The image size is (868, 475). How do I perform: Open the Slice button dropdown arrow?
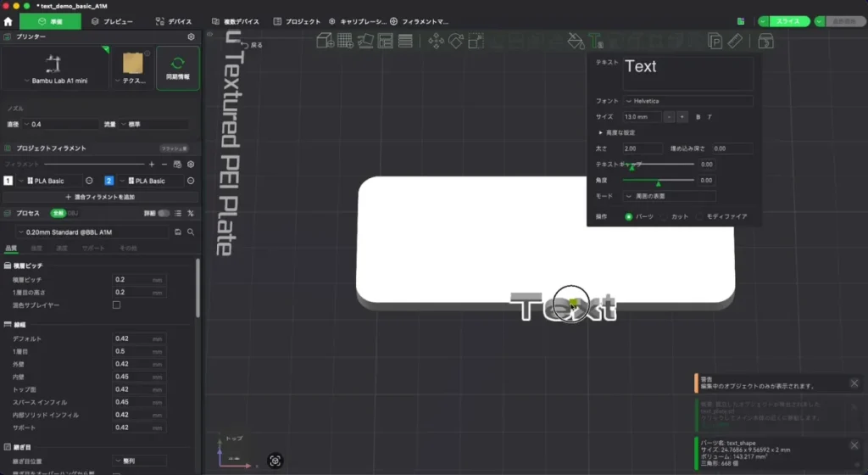[764, 21]
